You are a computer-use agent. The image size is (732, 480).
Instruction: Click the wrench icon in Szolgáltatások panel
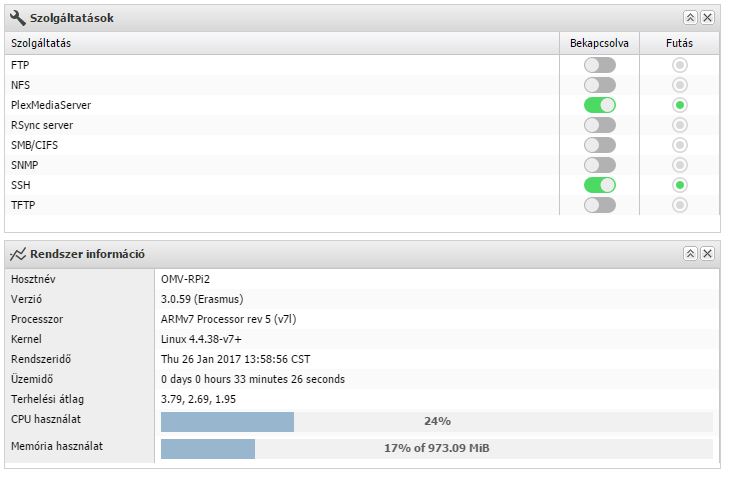pos(18,18)
